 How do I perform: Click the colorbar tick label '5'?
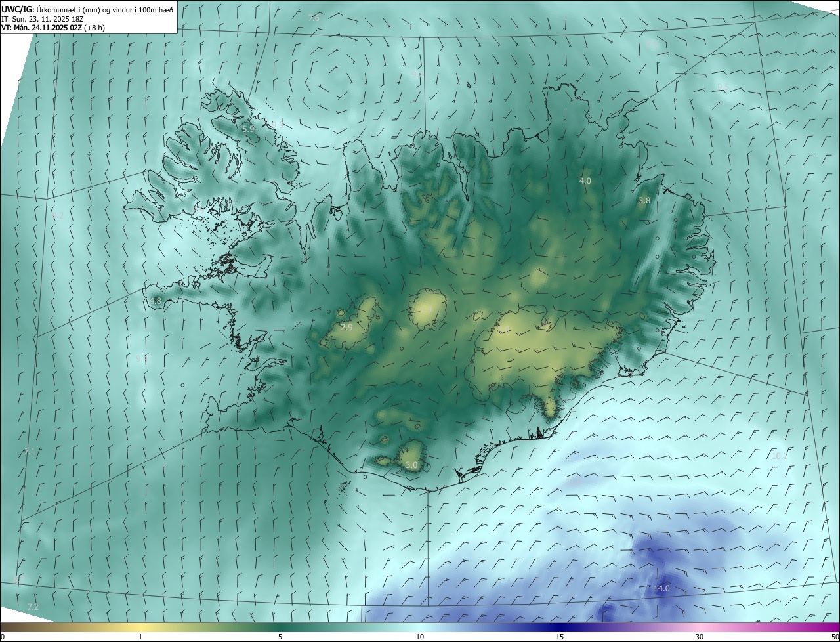pyautogui.click(x=280, y=637)
